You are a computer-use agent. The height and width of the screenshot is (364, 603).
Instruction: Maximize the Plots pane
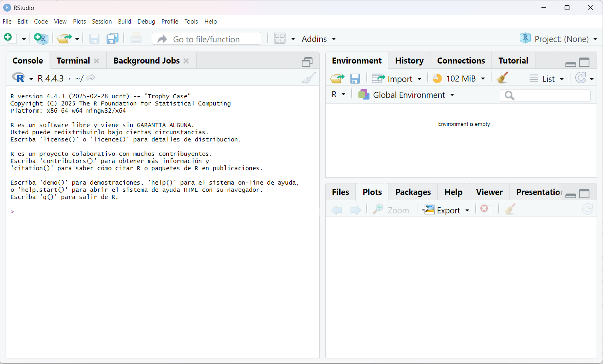[x=584, y=194]
